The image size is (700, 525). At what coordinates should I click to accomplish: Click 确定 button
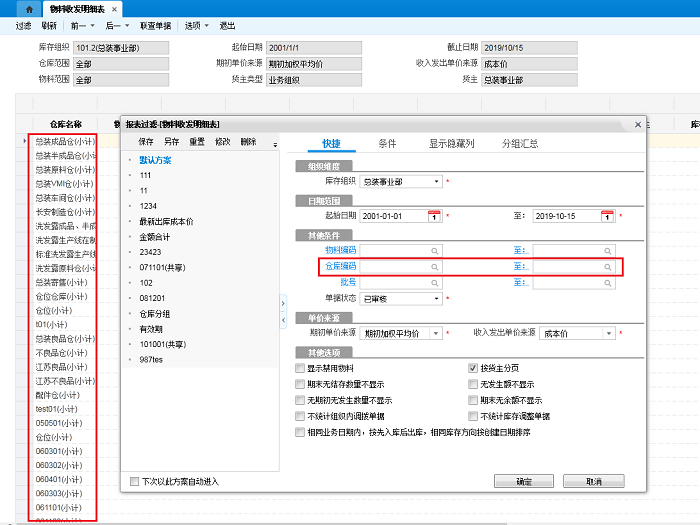coord(524,481)
